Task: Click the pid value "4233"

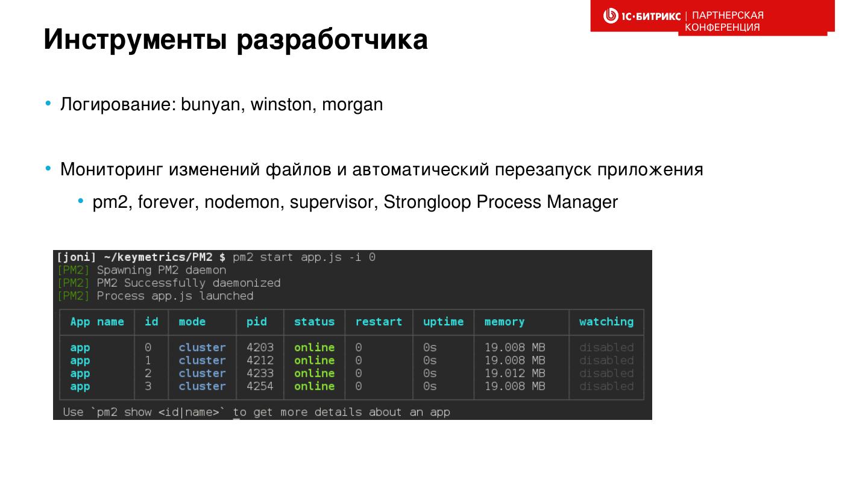Action: pyautogui.click(x=260, y=374)
